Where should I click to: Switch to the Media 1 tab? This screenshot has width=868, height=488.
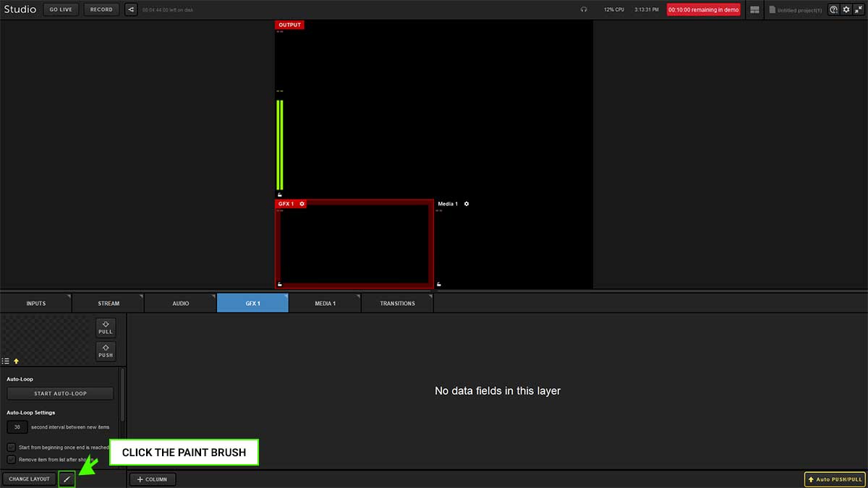click(x=325, y=304)
